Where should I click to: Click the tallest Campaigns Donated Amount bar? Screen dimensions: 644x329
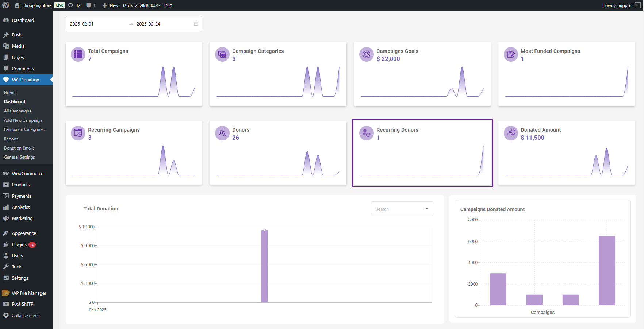[x=607, y=270]
